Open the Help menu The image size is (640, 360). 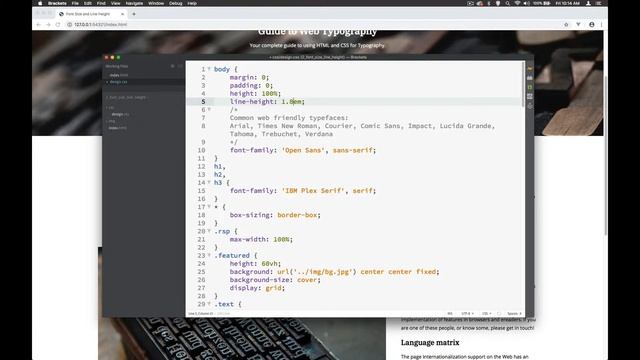pos(192,3)
